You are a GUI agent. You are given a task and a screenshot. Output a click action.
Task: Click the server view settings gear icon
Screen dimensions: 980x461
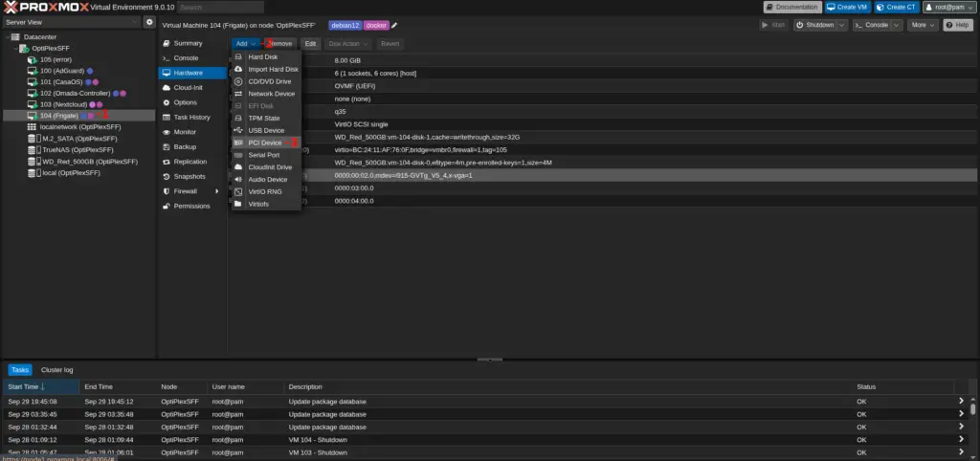tap(149, 22)
